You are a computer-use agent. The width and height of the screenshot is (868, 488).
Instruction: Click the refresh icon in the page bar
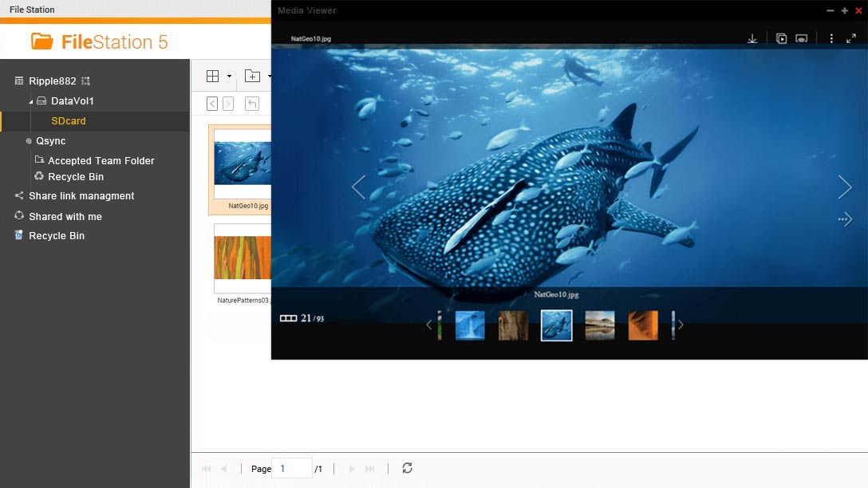click(x=407, y=468)
